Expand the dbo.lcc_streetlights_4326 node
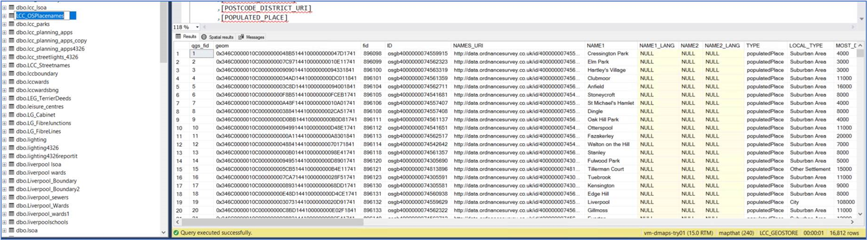 point(4,57)
